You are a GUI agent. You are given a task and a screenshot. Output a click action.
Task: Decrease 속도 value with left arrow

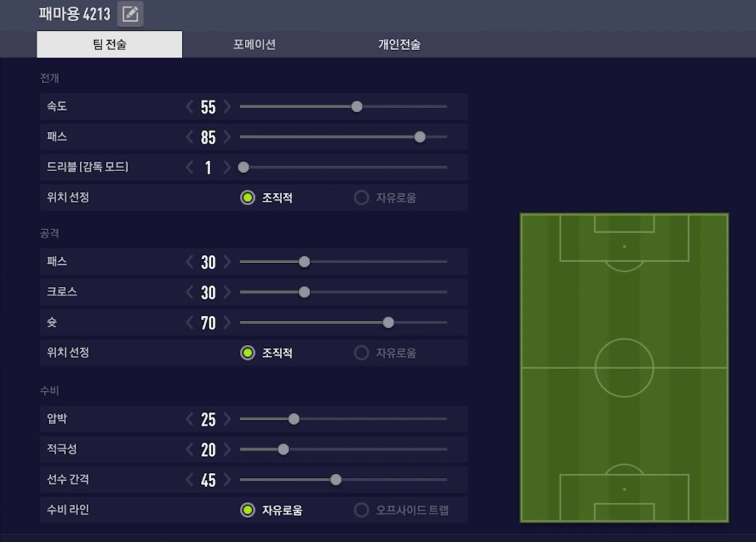(x=190, y=106)
